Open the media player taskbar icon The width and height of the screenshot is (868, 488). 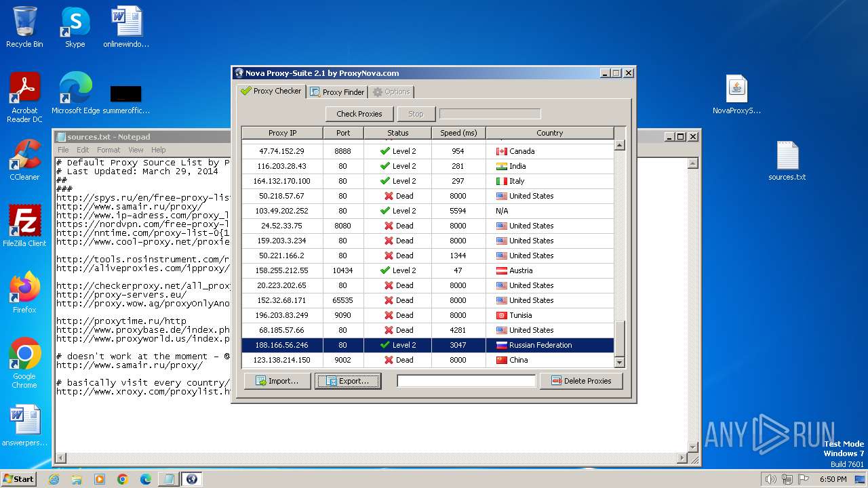100,479
